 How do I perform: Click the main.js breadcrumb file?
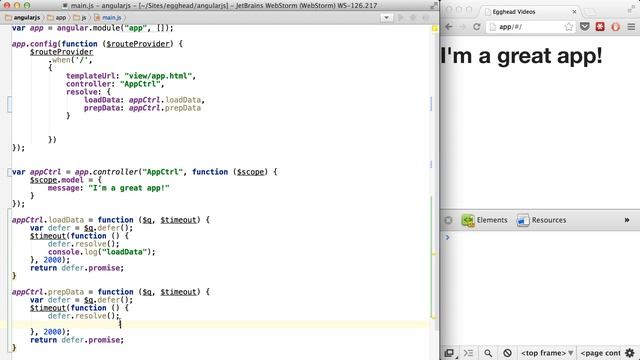(108, 18)
